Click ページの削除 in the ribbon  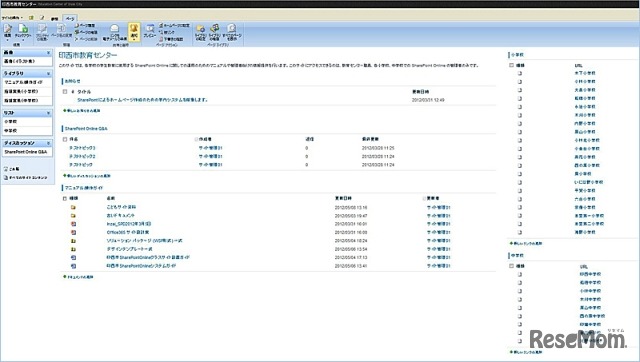(x=86, y=39)
